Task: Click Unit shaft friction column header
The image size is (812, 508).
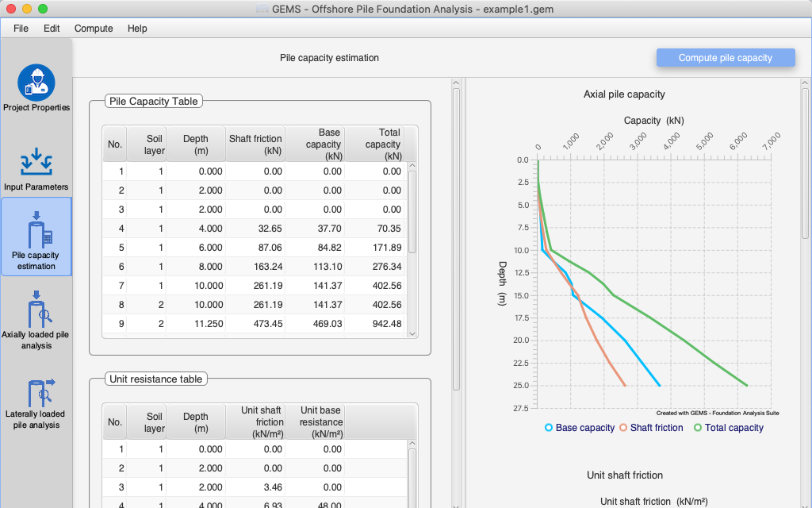Action: [255, 422]
